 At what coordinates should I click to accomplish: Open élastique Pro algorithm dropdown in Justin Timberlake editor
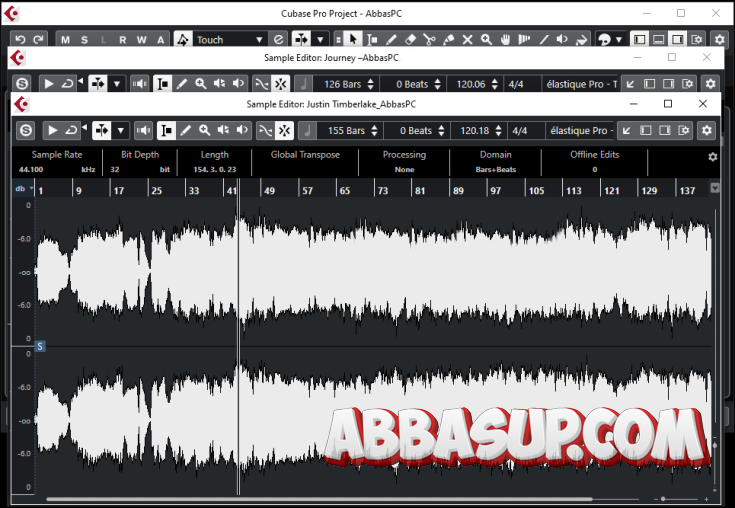(x=581, y=131)
